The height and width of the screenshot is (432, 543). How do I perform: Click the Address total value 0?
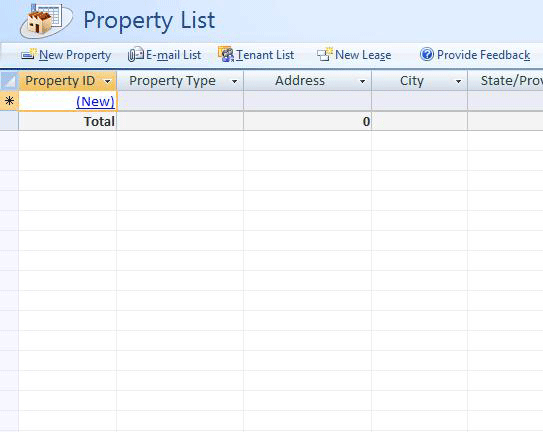point(366,122)
